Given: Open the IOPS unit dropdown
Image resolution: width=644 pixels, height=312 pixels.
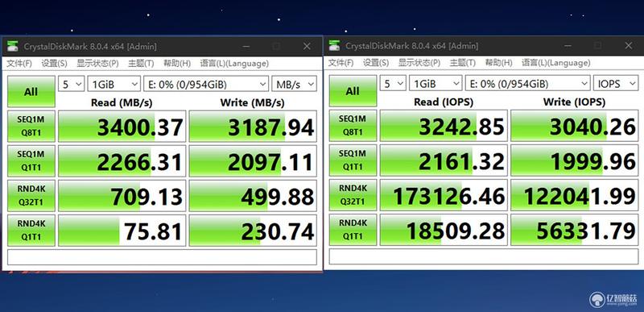Looking at the screenshot, I should click(x=616, y=84).
